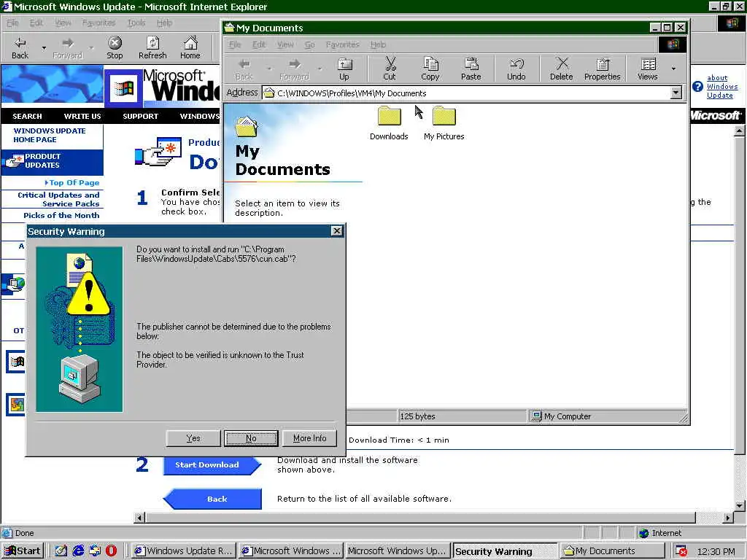Click Undo in My Documents toolbar
The width and height of the screenshot is (747, 560).
[516, 69]
